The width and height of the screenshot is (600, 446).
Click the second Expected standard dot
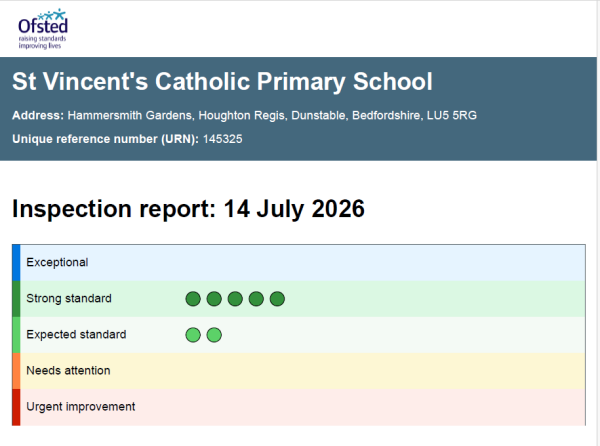click(x=214, y=335)
